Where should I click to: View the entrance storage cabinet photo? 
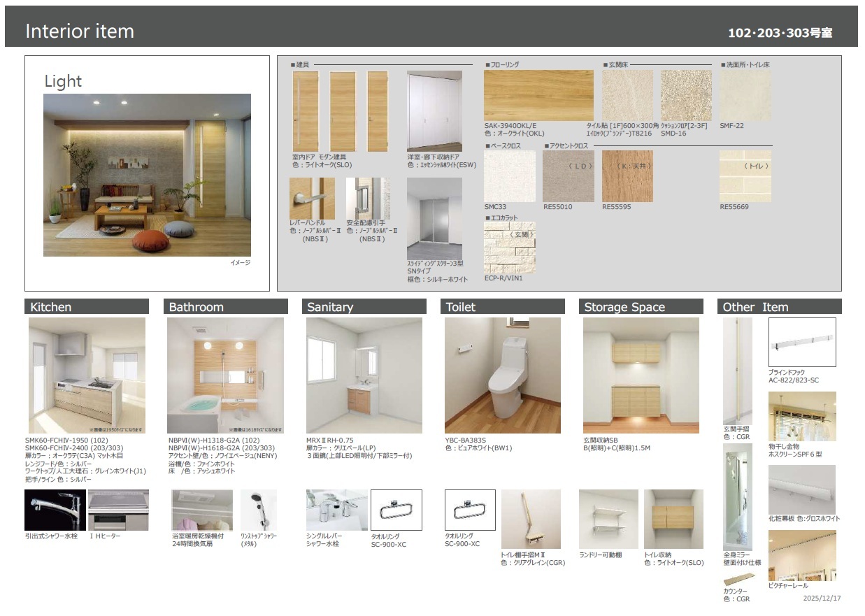(641, 375)
